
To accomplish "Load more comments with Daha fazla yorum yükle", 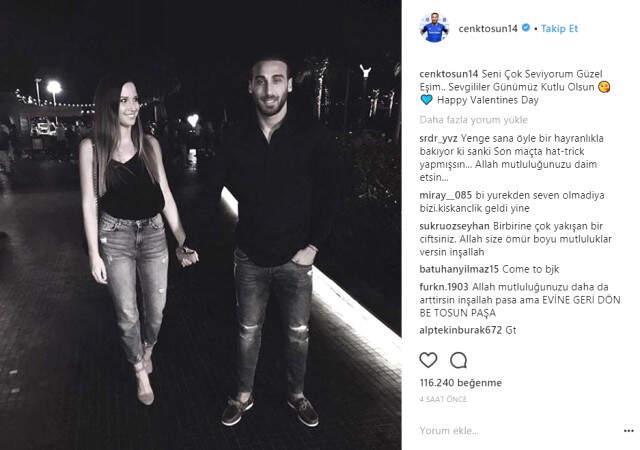I will coord(473,120).
